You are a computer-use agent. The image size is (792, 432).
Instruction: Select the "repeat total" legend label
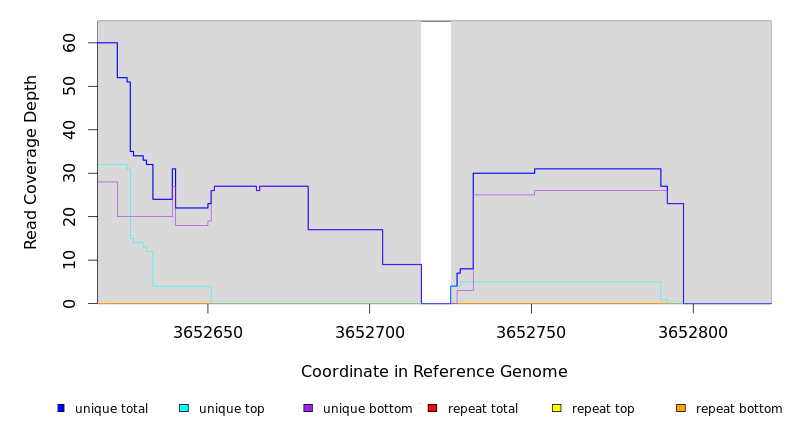(x=483, y=409)
